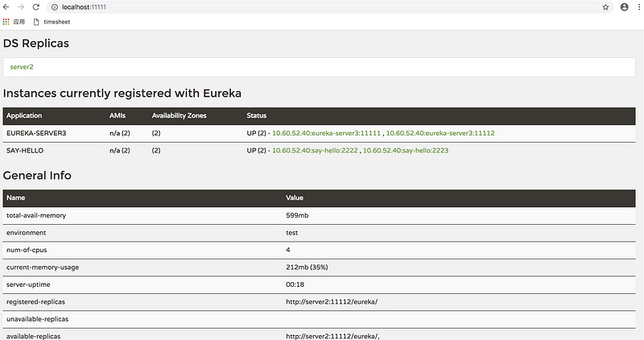644x340 pixels.
Task: Click the EUREKA-SERVER3 application cell
Action: pyautogui.click(x=36, y=133)
